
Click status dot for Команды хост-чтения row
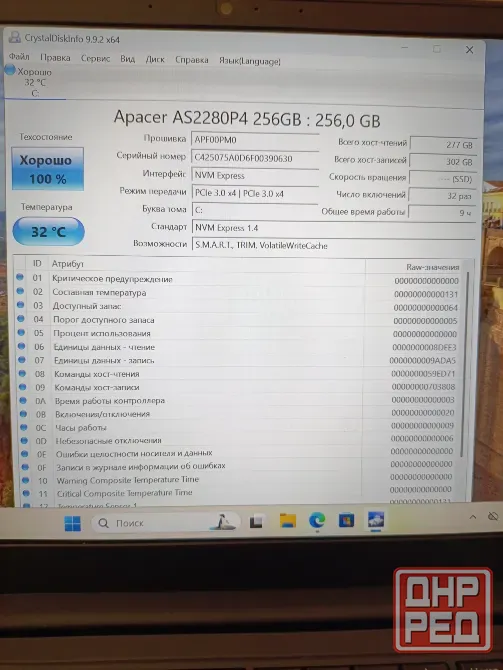point(23,373)
